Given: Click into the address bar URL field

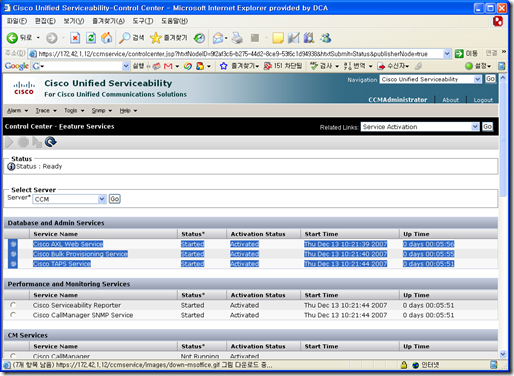Looking at the screenshot, I should 240,54.
